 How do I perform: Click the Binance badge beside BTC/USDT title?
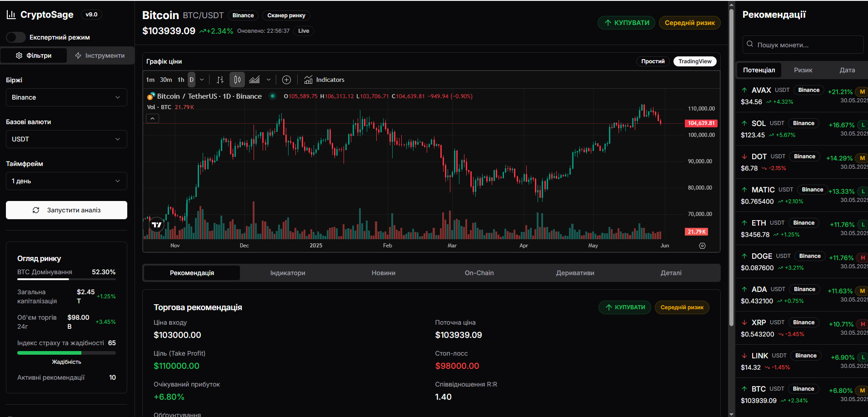pos(243,15)
